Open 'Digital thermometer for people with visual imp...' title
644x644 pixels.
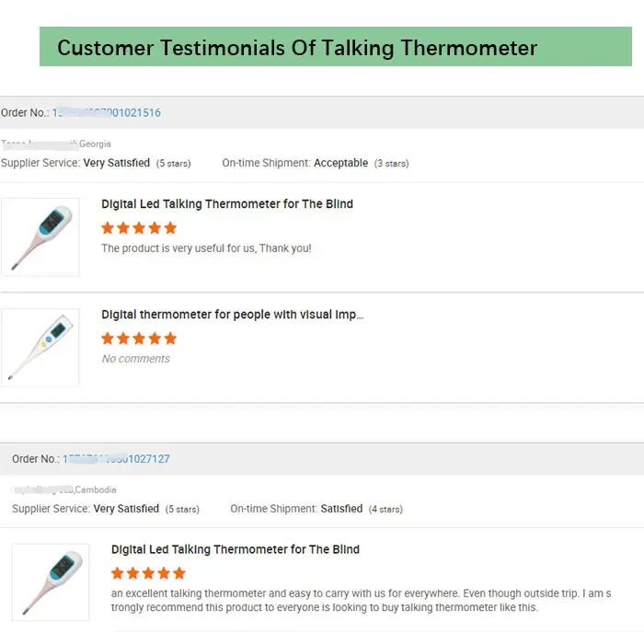pos(232,315)
